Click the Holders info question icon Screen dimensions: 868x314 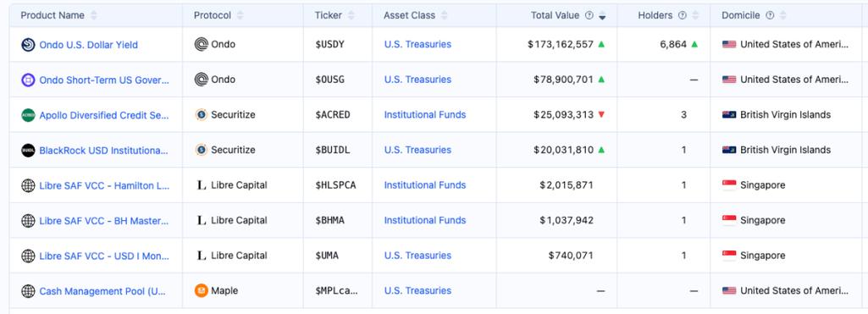[683, 15]
